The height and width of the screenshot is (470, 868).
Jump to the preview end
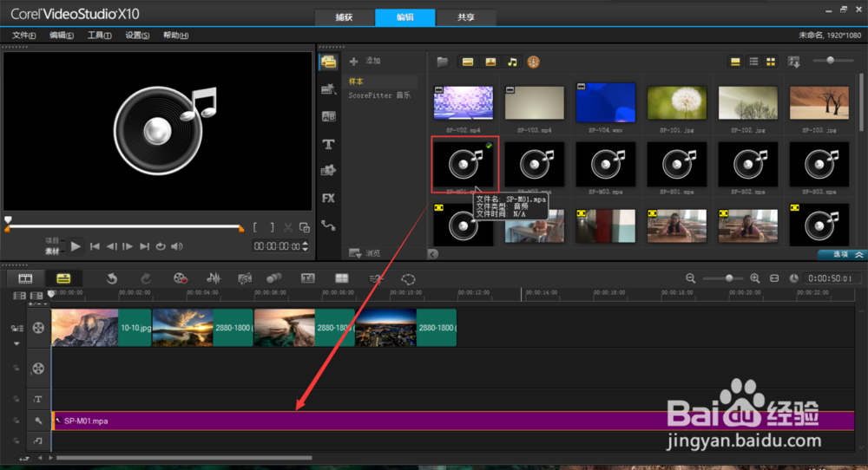144,246
